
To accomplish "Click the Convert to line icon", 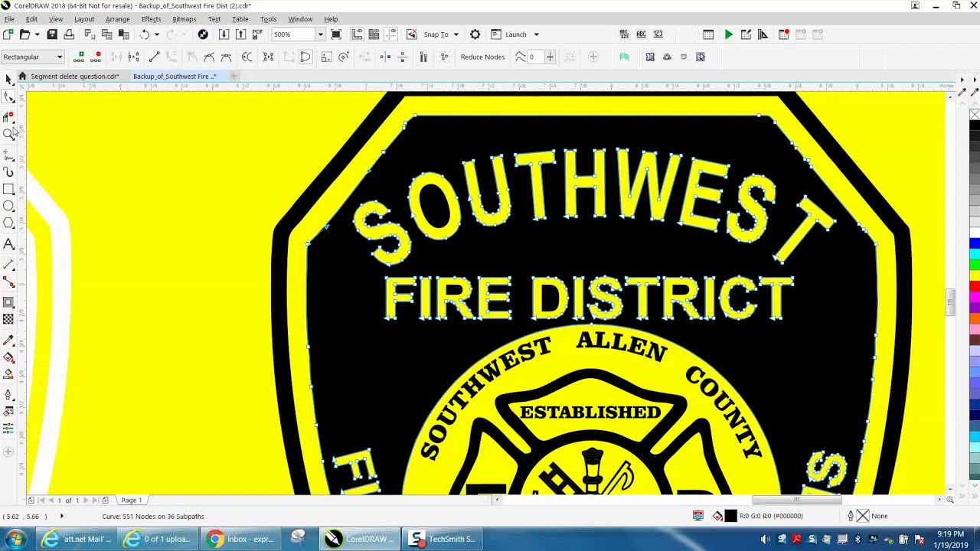I will point(154,57).
